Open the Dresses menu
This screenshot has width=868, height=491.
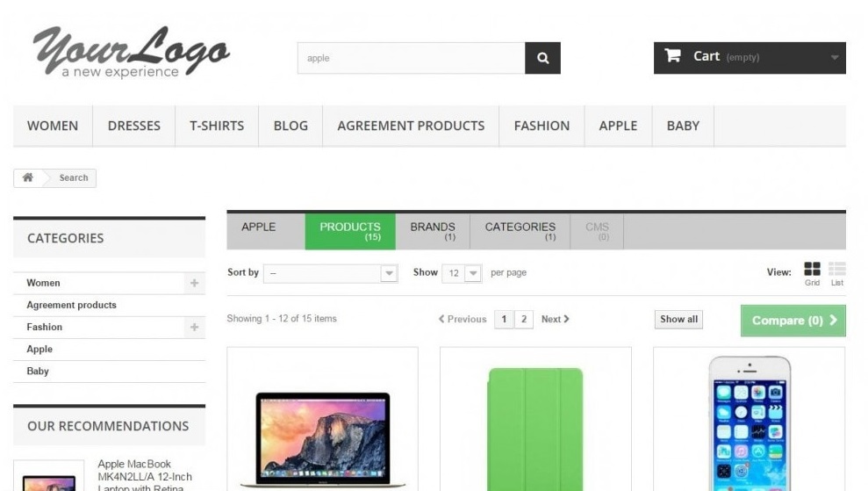[x=134, y=126]
